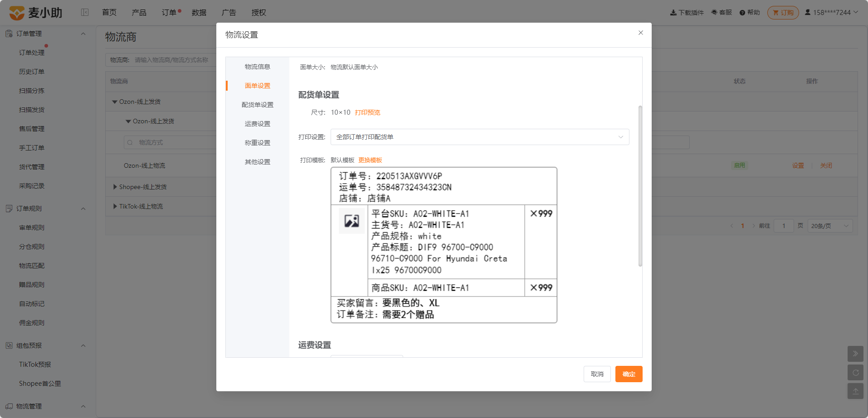Switch to 配货单设置 tab in dialog
868x418 pixels.
point(258,105)
